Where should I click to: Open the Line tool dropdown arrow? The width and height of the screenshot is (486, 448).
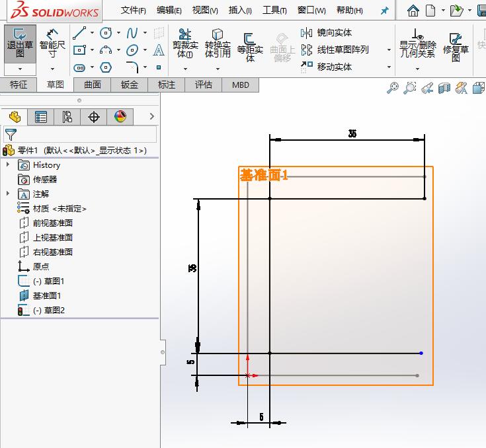[92, 33]
